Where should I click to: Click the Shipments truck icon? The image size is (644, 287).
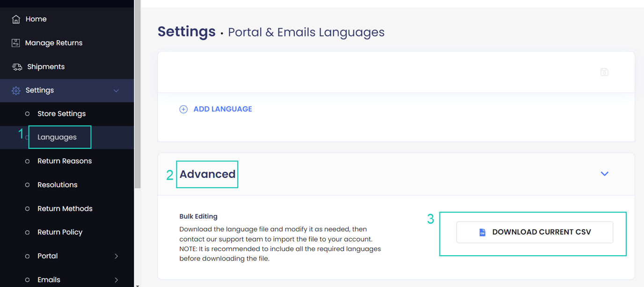[x=17, y=67]
